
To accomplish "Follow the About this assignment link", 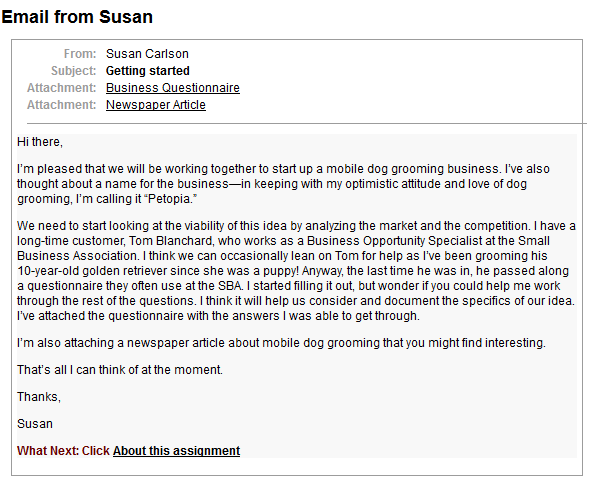I will tap(176, 451).
